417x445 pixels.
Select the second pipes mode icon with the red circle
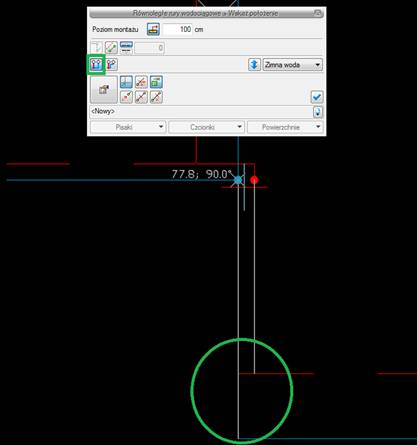click(x=112, y=64)
